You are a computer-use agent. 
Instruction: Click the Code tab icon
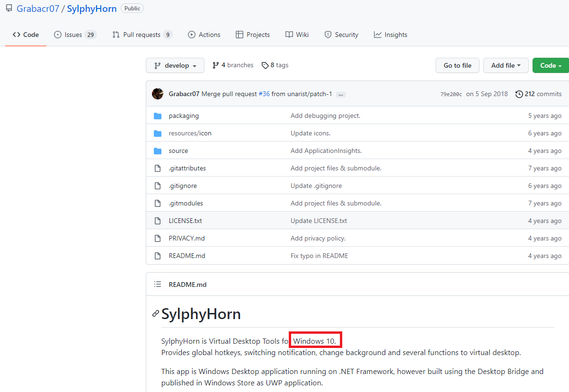coord(17,35)
